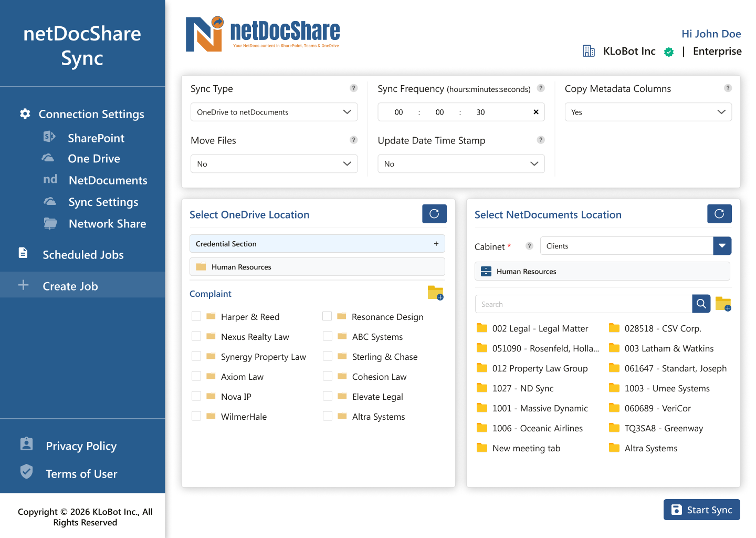Image resolution: width=756 pixels, height=538 pixels.
Task: Open Scheduled Jobs from the sidebar
Action: coord(83,254)
